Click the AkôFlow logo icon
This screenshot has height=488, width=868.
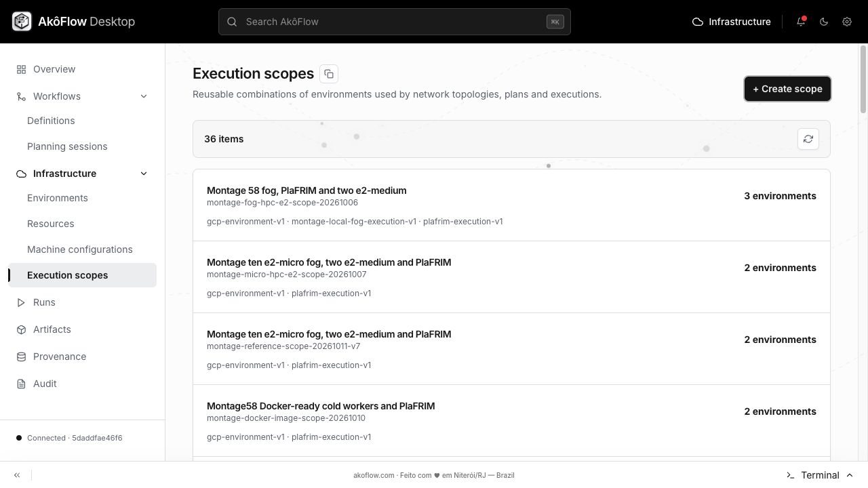coord(22,22)
